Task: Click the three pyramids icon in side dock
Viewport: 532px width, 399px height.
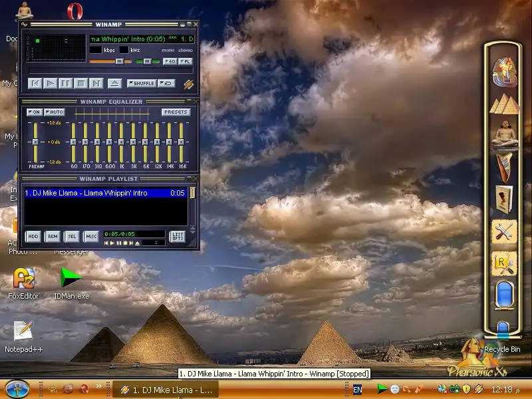Action: [x=505, y=104]
